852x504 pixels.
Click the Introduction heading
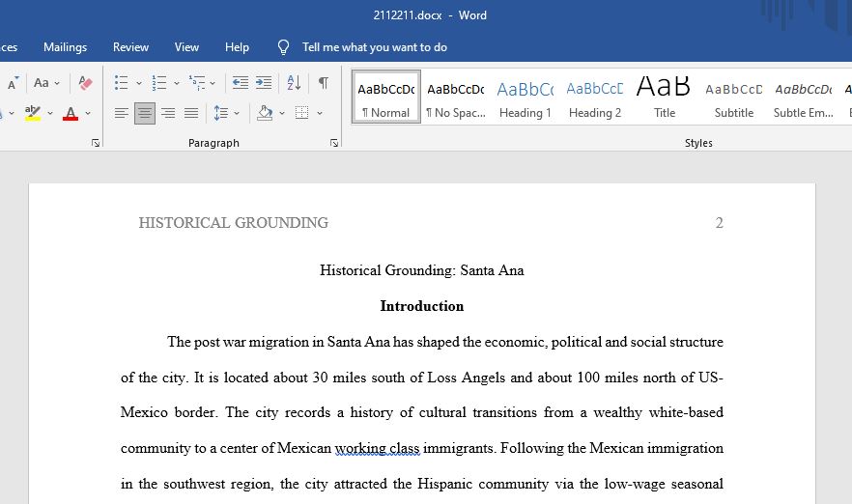(x=421, y=306)
